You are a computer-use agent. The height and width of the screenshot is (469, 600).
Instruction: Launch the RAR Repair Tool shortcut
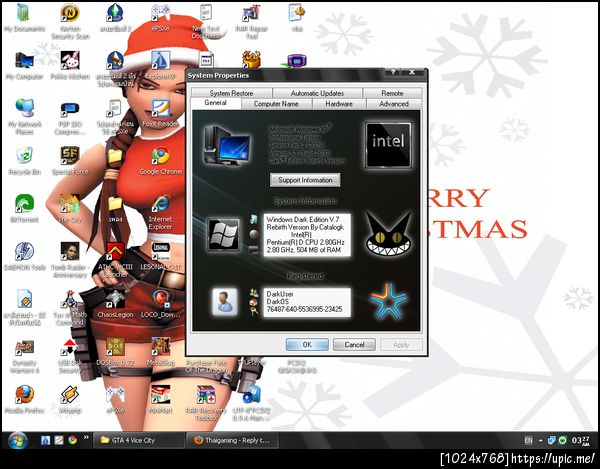(x=251, y=21)
